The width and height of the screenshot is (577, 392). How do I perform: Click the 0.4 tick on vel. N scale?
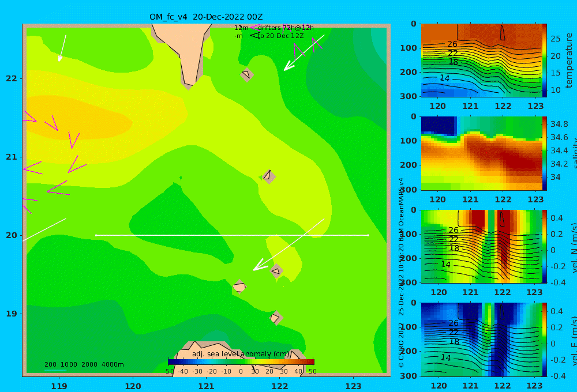pos(557,218)
